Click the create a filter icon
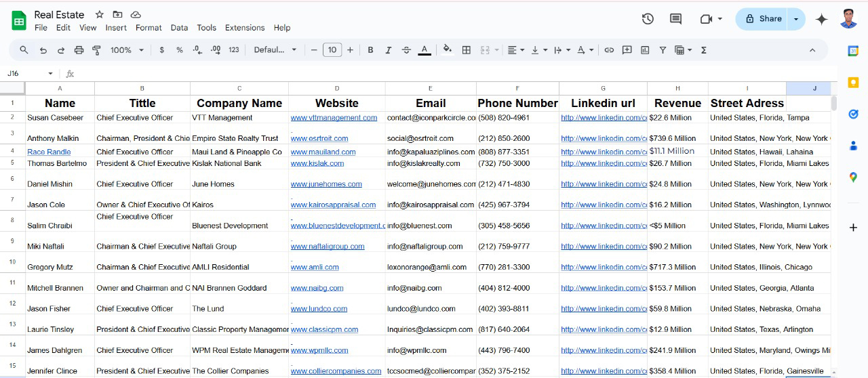The width and height of the screenshot is (868, 378). (x=663, y=50)
